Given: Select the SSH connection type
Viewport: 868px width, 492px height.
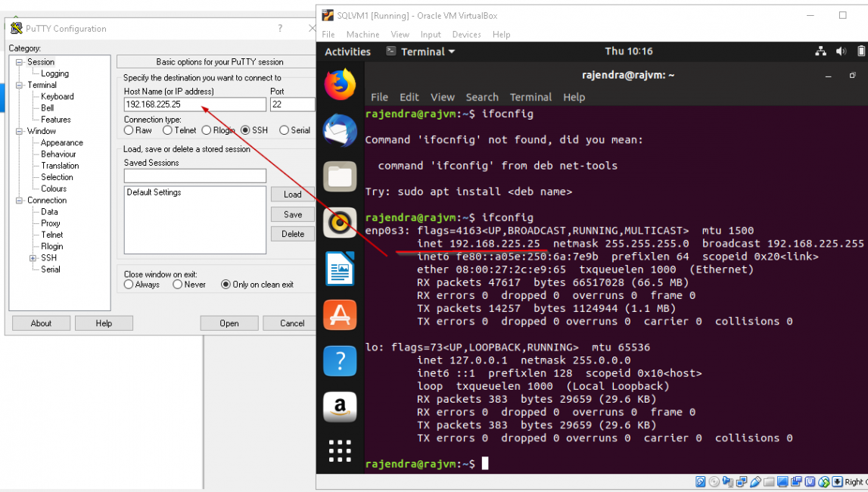Looking at the screenshot, I should click(244, 129).
